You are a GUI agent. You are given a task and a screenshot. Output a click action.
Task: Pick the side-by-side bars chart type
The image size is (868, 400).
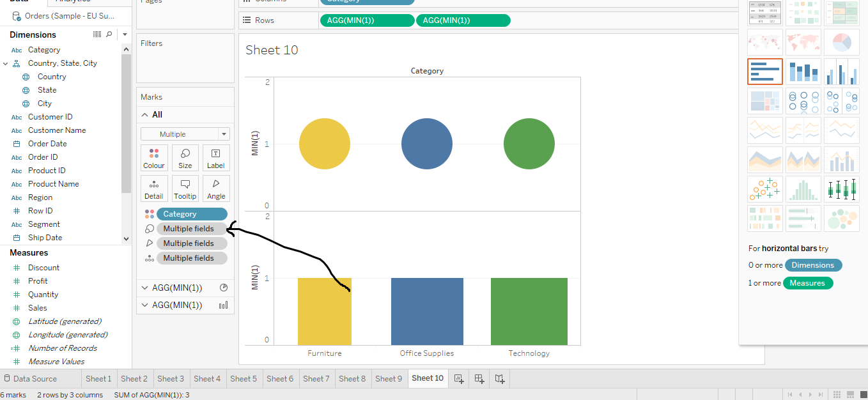pos(841,72)
